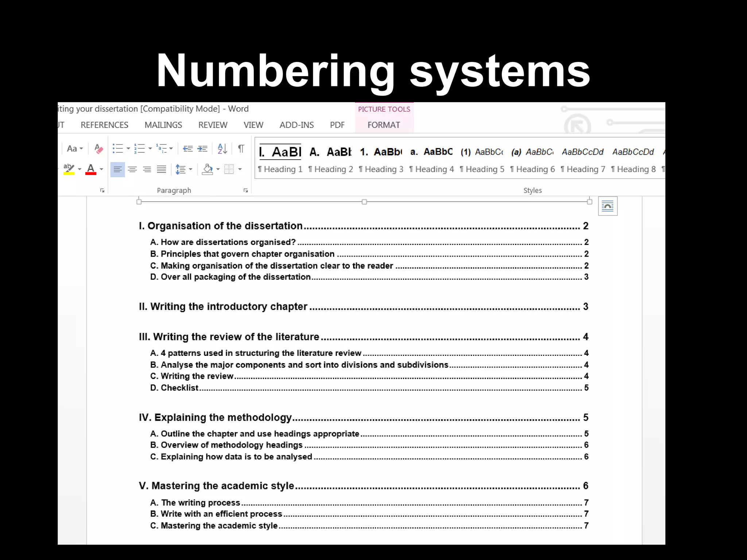Align the text to the right
747x560 pixels.
coord(147,170)
